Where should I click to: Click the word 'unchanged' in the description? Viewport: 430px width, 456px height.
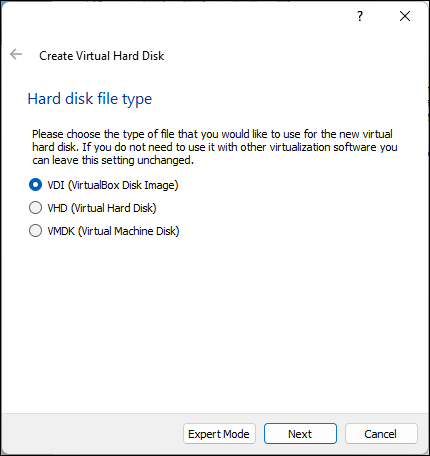tap(165, 160)
